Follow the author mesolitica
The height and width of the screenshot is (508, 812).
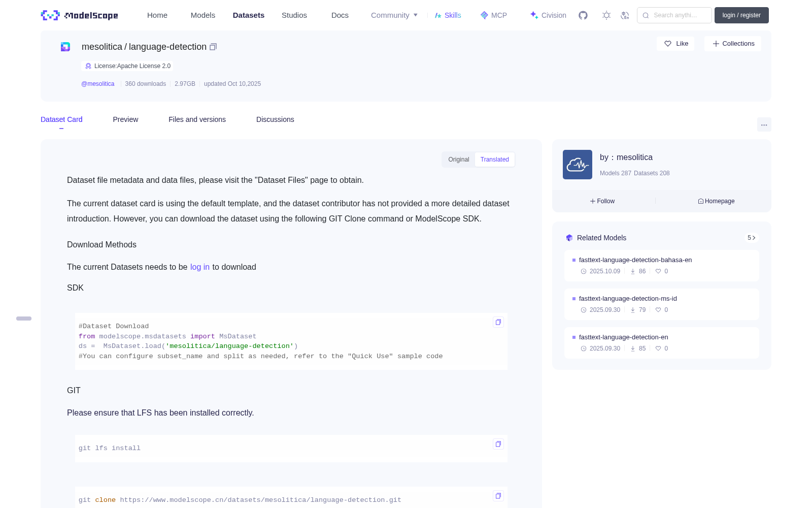pyautogui.click(x=602, y=201)
